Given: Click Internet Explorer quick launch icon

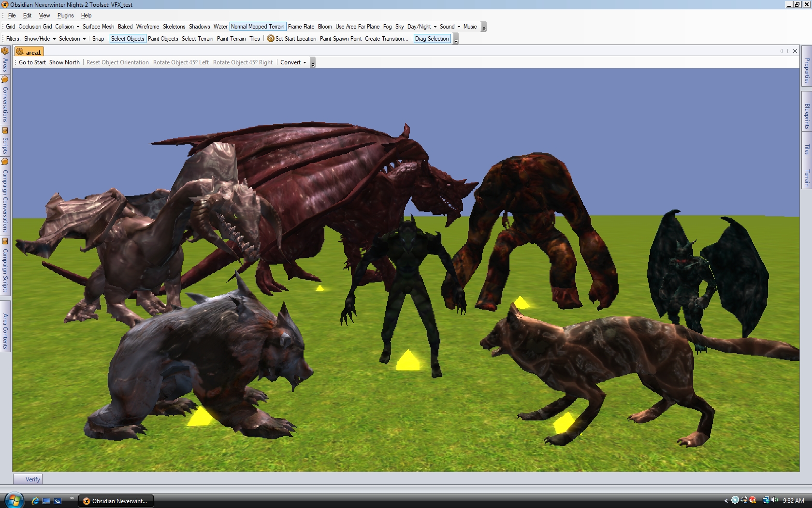Looking at the screenshot, I should point(35,501).
